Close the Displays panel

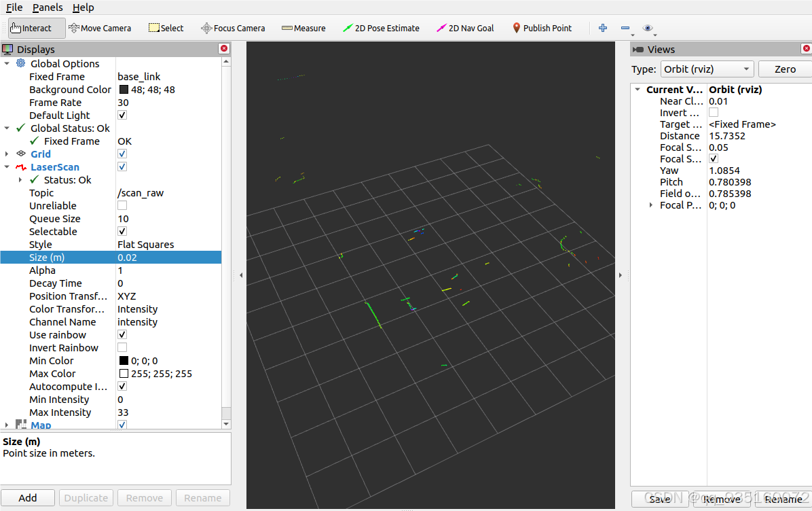coord(224,48)
